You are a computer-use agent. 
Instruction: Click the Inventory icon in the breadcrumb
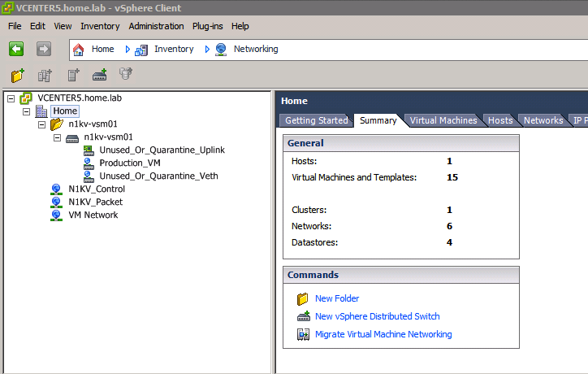(141, 49)
